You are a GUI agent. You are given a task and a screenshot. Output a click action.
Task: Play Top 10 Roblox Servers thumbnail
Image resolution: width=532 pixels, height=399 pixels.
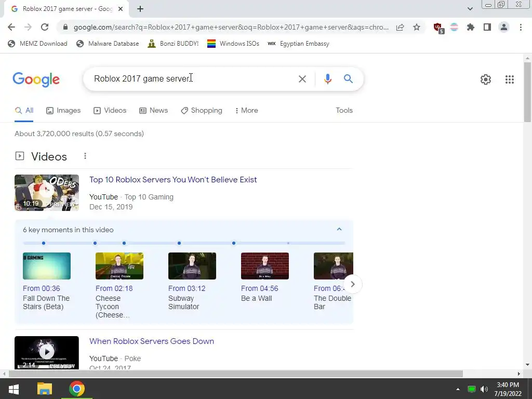(46, 192)
